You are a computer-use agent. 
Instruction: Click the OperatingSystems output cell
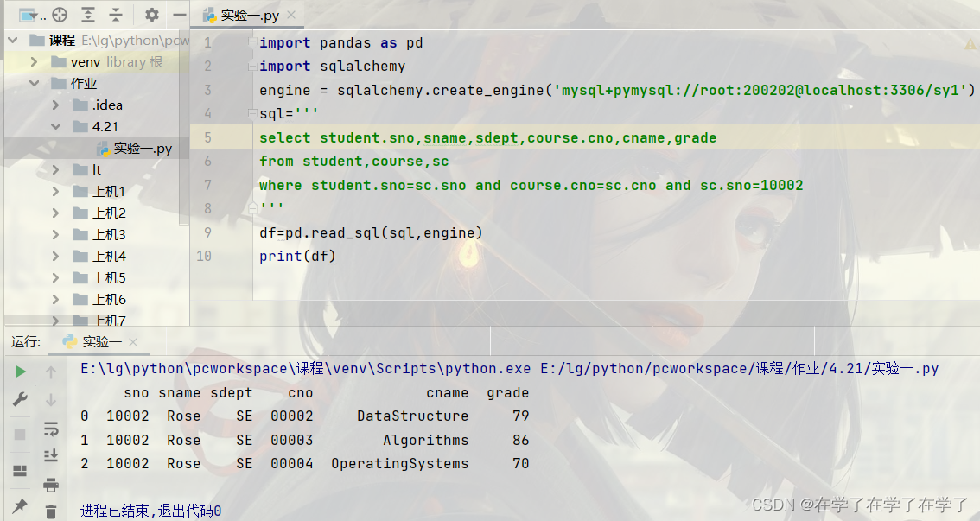tap(400, 463)
